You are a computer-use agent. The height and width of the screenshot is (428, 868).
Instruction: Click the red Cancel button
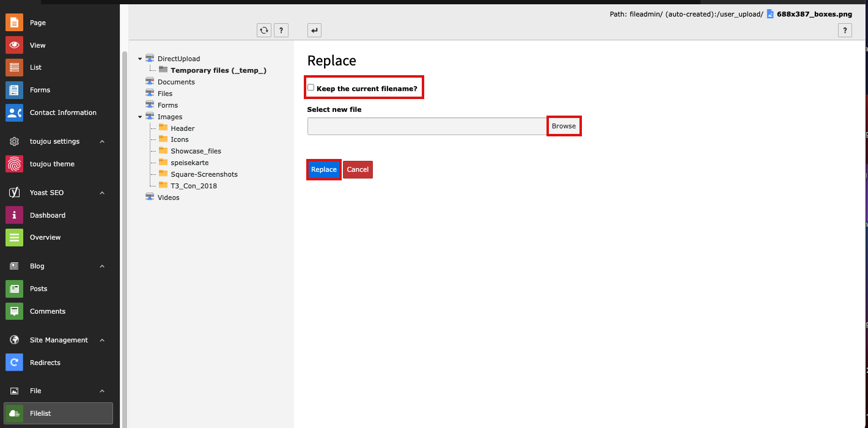[358, 169]
